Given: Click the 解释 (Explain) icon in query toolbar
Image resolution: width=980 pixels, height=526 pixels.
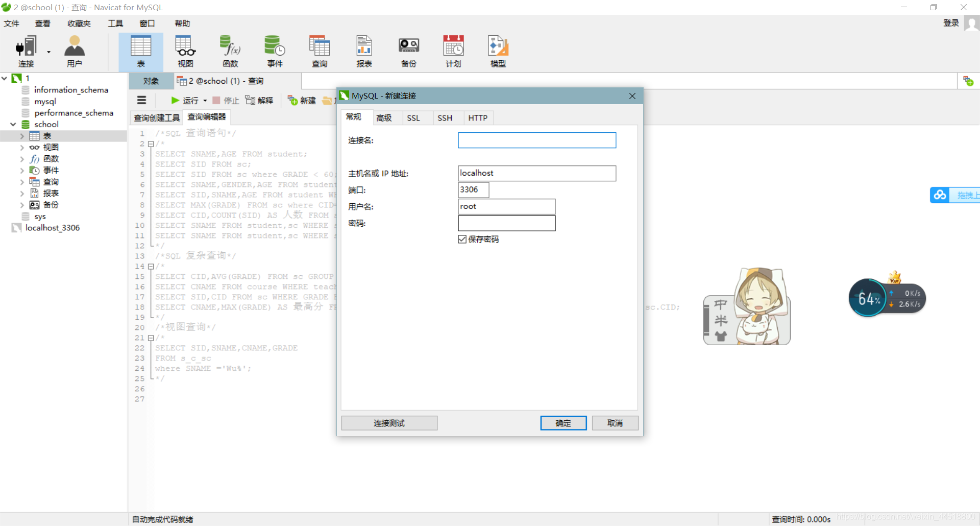Looking at the screenshot, I should [x=250, y=100].
